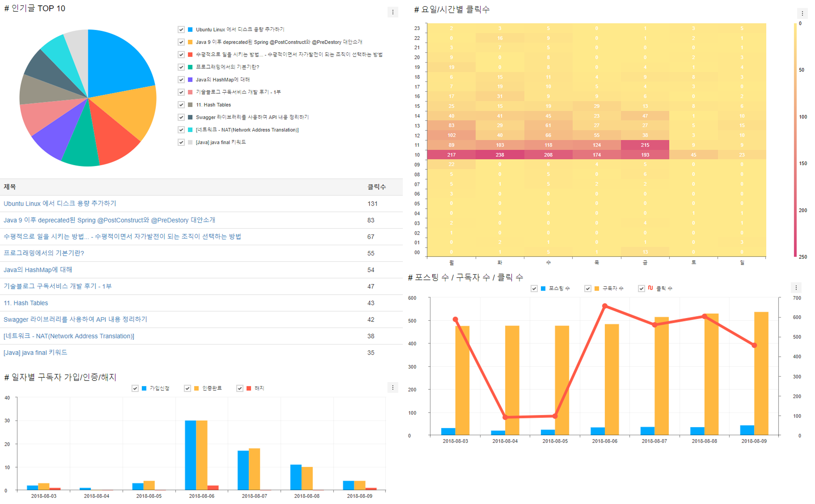Toggle the [Java] java final 키워드 legend checkbox
The width and height of the screenshot is (815, 504).
181,142
